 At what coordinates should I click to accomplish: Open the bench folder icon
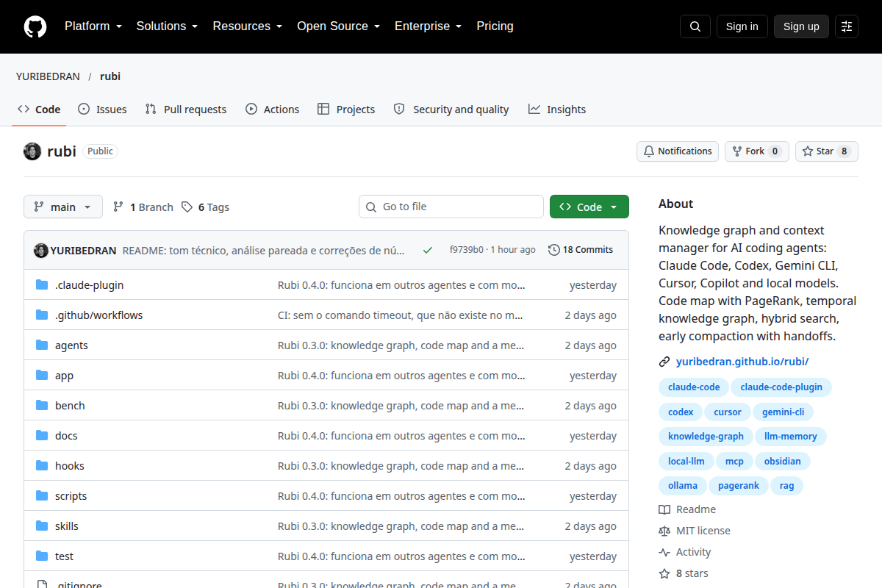42,405
